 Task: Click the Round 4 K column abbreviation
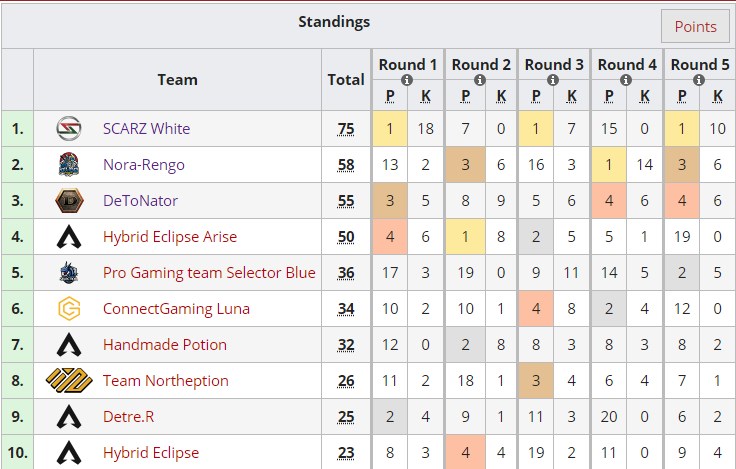point(645,96)
